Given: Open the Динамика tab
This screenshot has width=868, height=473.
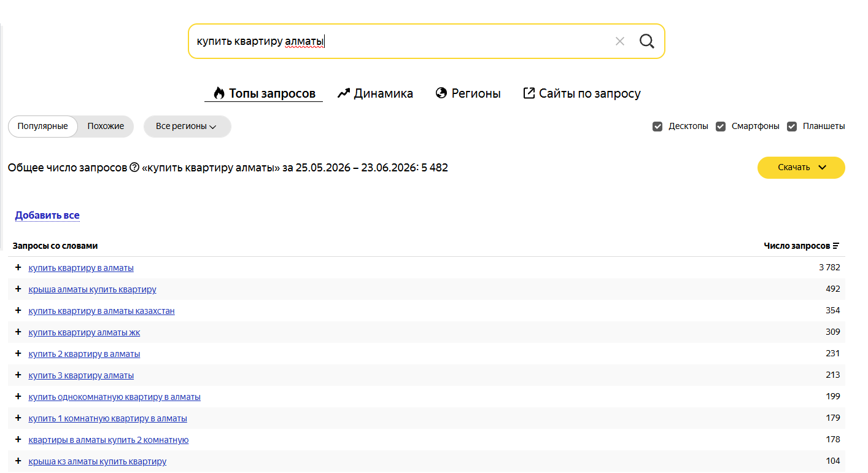Looking at the screenshot, I should (x=375, y=93).
